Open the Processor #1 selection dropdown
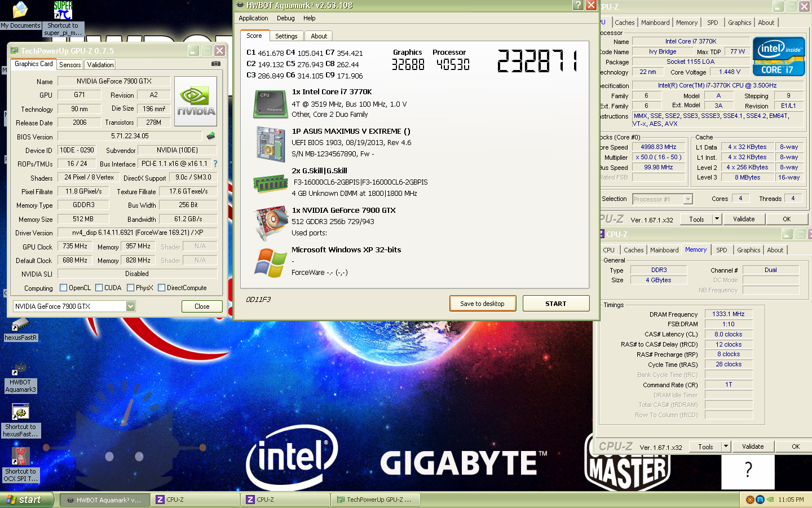 (687, 199)
